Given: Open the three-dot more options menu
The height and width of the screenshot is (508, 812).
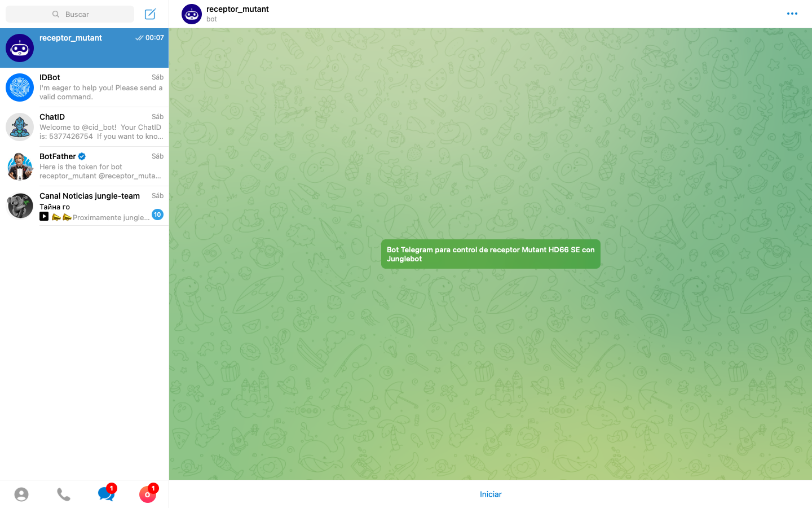Looking at the screenshot, I should coord(792,14).
